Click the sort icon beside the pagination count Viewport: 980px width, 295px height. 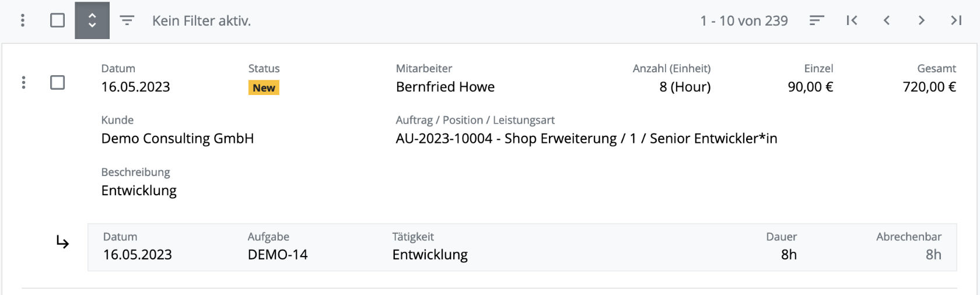[x=817, y=20]
